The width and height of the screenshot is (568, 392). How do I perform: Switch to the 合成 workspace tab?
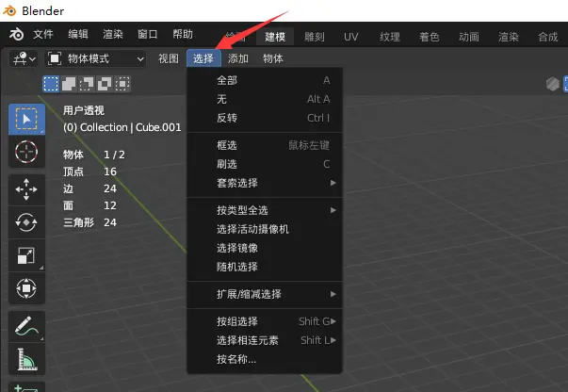[x=548, y=37]
